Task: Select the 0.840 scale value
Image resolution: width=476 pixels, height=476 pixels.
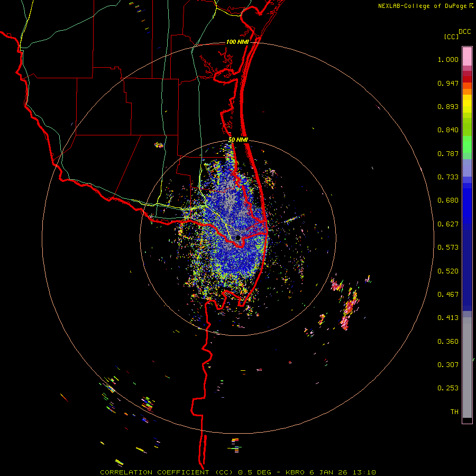Action: click(x=448, y=130)
